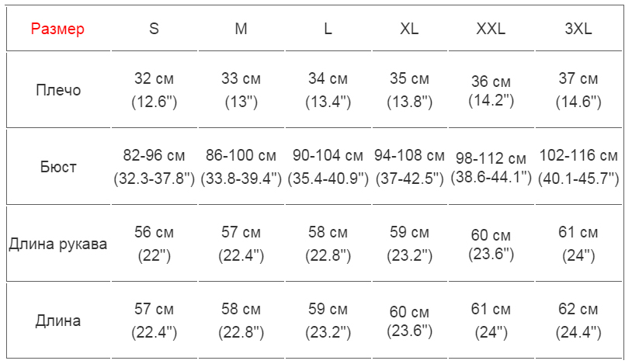The image size is (632, 364).
Task: Select the XXL size column header
Action: coord(491,29)
